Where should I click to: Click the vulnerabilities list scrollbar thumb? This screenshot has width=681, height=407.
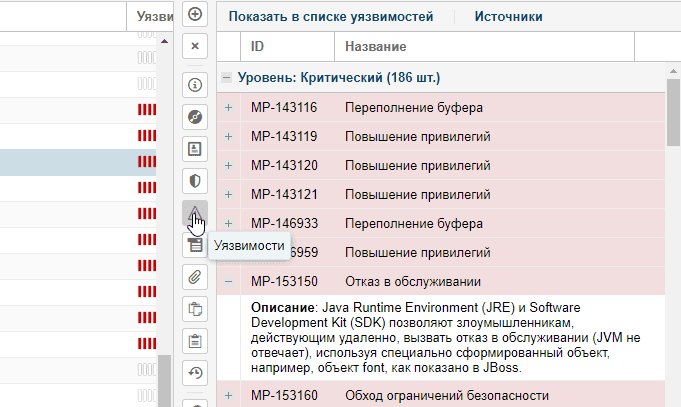click(x=673, y=113)
